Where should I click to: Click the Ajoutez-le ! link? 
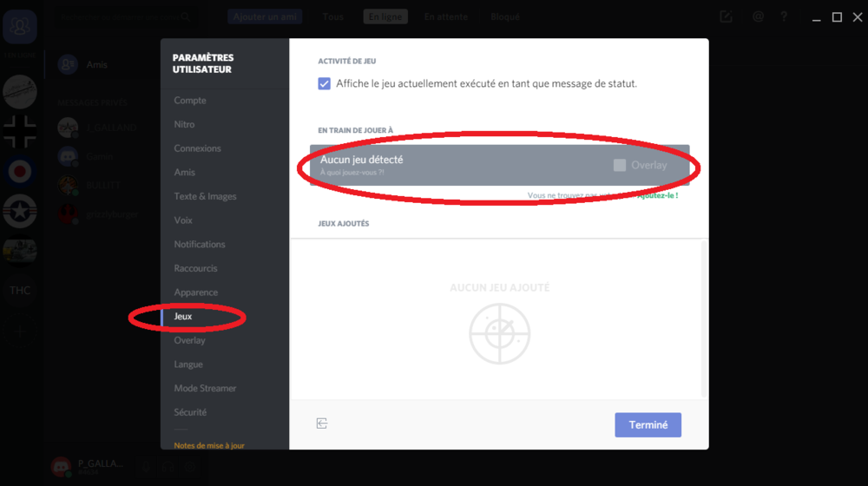(658, 195)
